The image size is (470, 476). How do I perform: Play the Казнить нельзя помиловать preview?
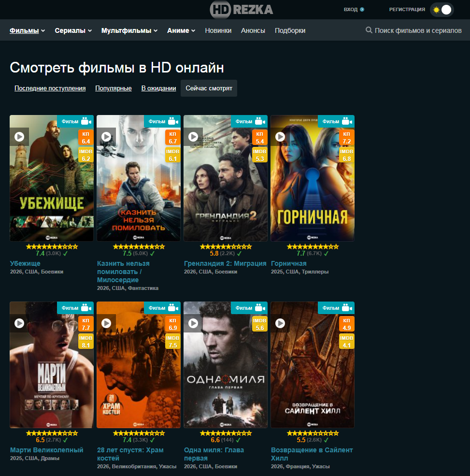coord(106,137)
